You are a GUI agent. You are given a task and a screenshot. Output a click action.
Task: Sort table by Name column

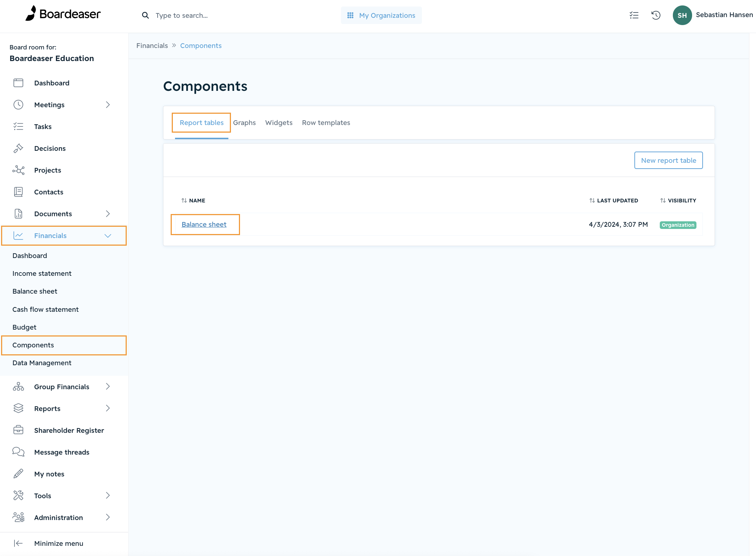[193, 201]
